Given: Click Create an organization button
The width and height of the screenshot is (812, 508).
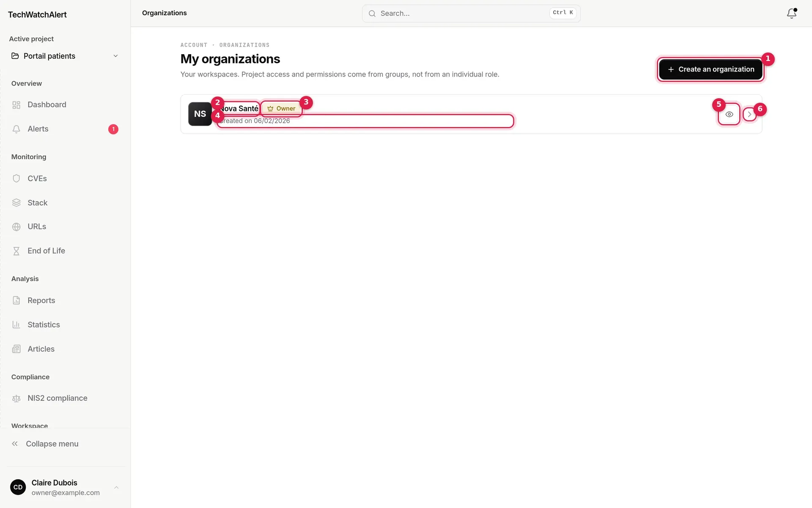Looking at the screenshot, I should coord(710,69).
